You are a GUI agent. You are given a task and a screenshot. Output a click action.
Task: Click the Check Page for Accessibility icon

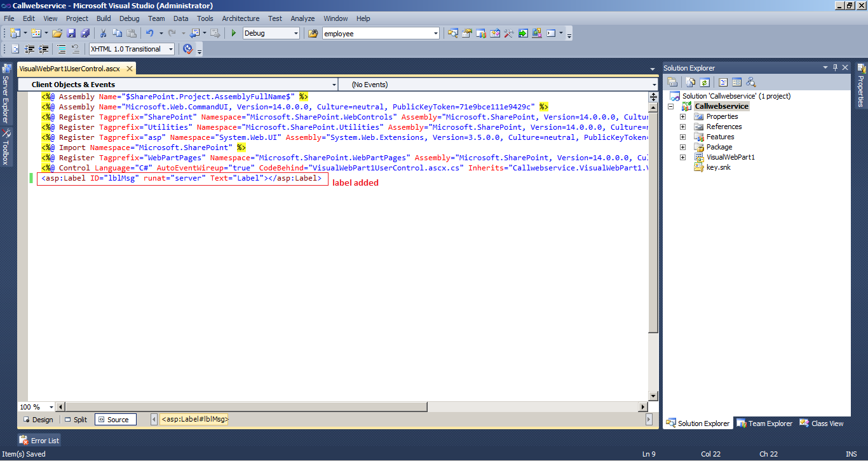click(187, 49)
